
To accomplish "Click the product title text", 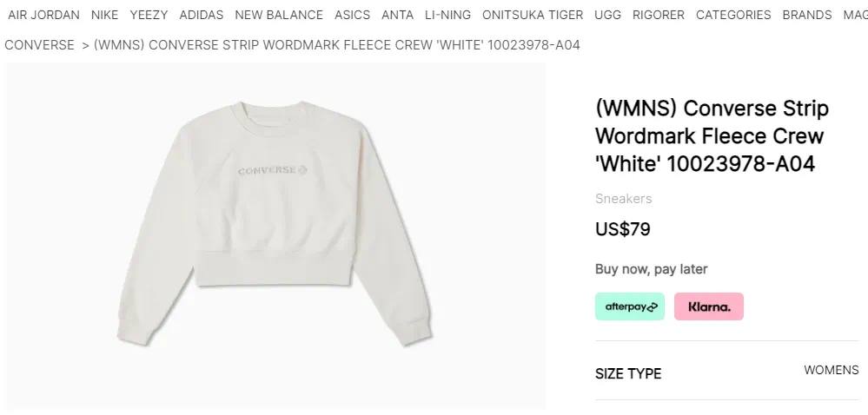I will pyautogui.click(x=712, y=136).
